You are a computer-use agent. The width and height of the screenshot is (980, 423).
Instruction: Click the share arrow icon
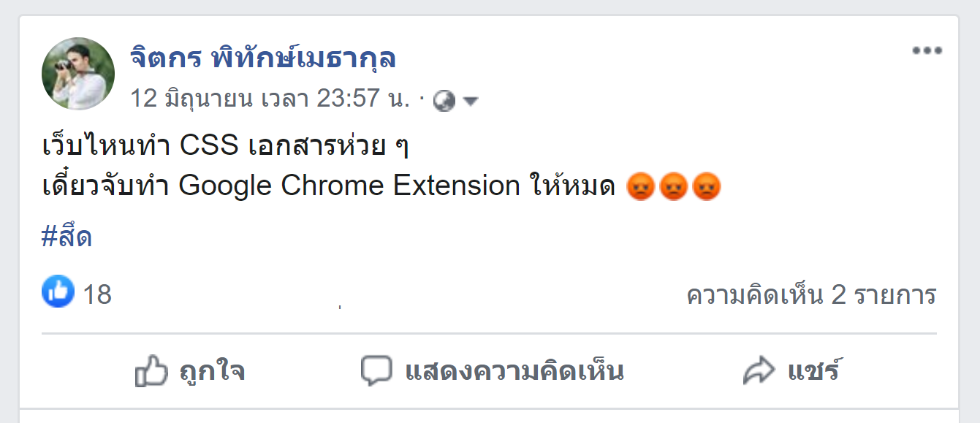point(759,371)
